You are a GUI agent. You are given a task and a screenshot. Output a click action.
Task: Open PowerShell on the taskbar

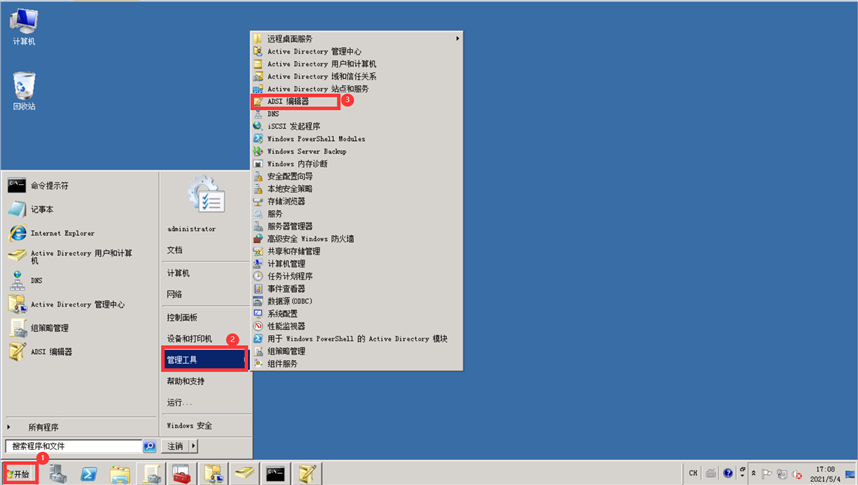(x=89, y=474)
